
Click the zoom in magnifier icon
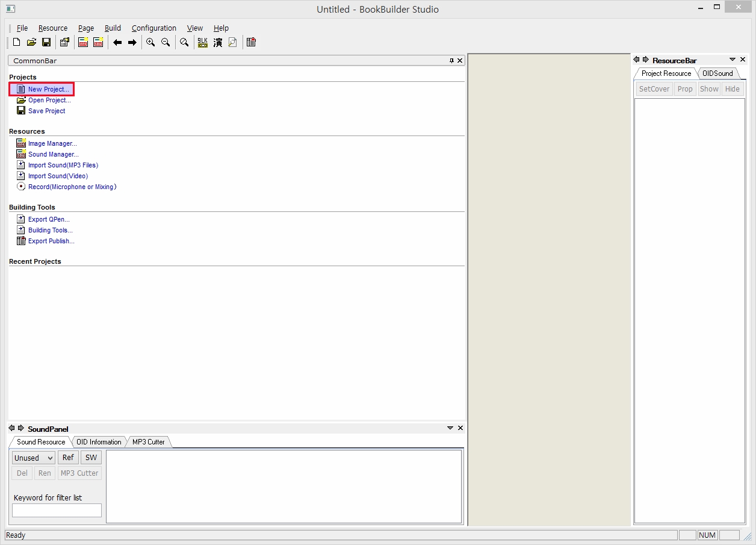click(150, 42)
